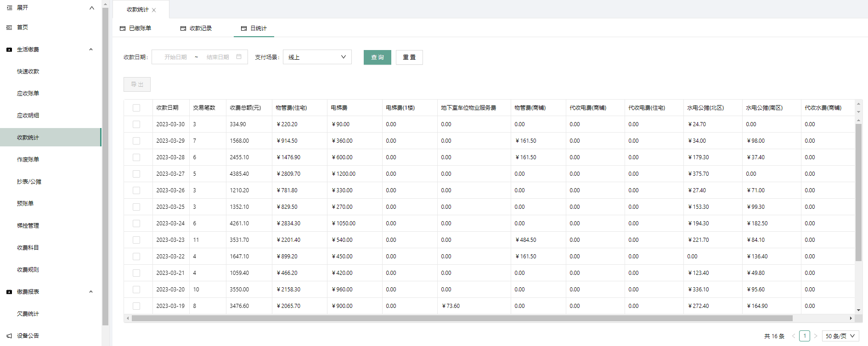
Task: Switch to the 已缴账单 tab
Action: click(135, 28)
